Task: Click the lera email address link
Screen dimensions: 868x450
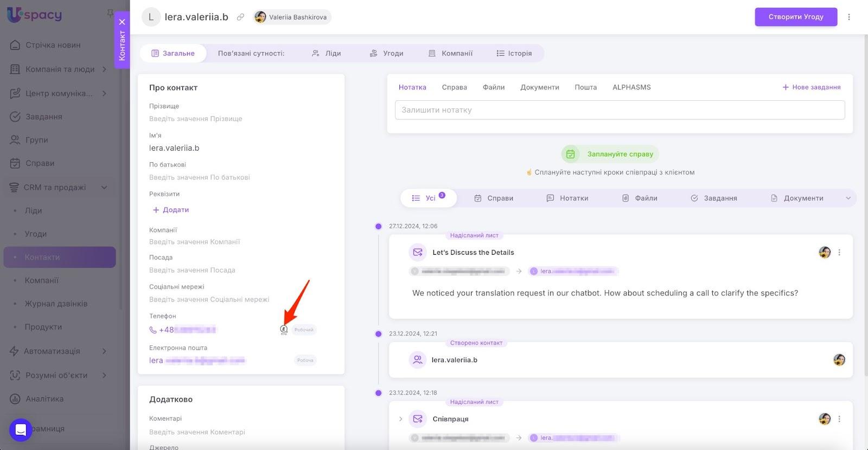Action: (x=197, y=360)
